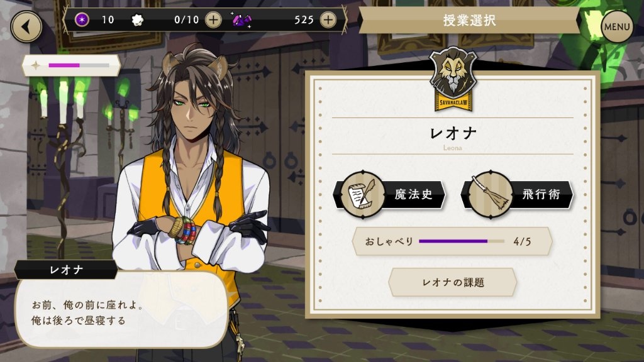Tap the 授業選択 header banner
644x362 pixels.
click(469, 19)
